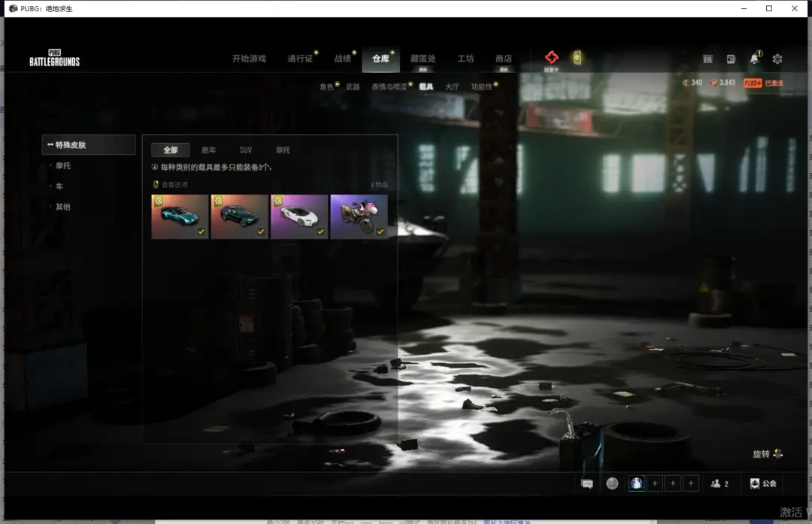Image resolution: width=812 pixels, height=524 pixels.
Task: Click the round grey coin icon in bottom bar
Action: pyautogui.click(x=612, y=483)
